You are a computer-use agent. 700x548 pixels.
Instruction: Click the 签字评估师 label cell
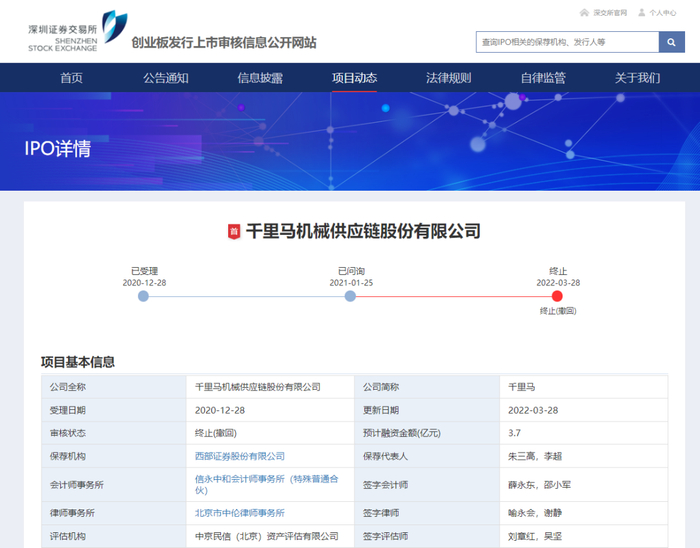[427, 536]
